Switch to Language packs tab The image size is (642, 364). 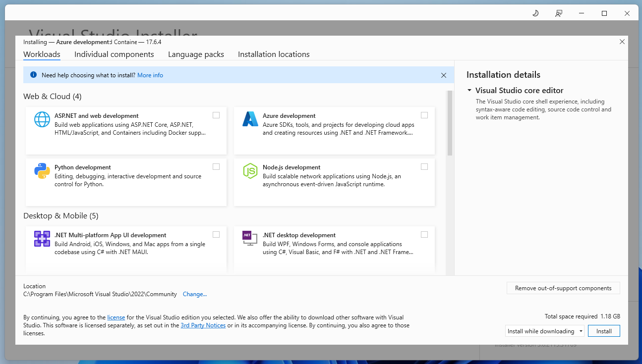click(196, 54)
